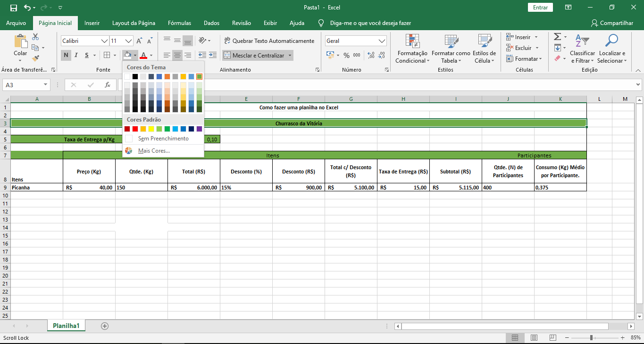
Task: Toggle italic formatting with I button
Action: pos(76,55)
